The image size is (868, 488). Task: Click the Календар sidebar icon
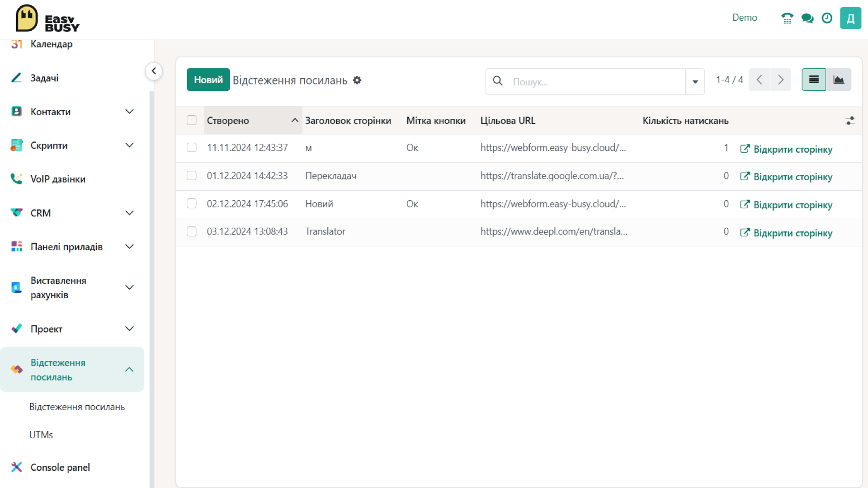coord(17,44)
